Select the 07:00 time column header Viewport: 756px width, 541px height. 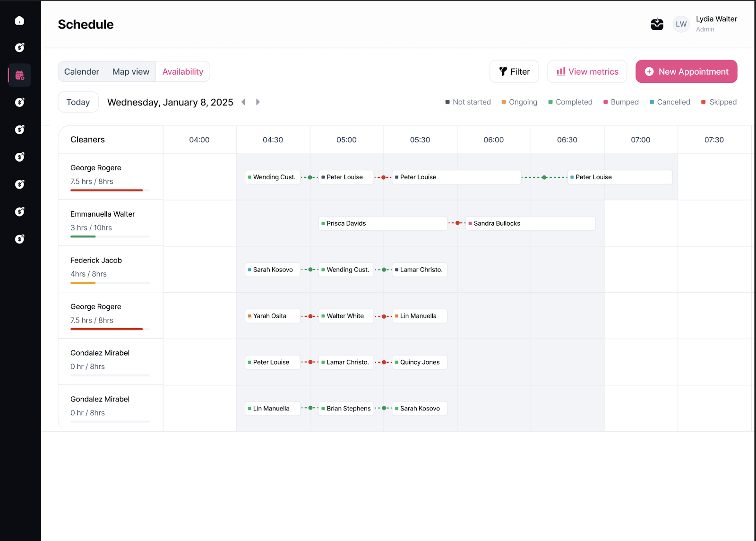tap(641, 140)
